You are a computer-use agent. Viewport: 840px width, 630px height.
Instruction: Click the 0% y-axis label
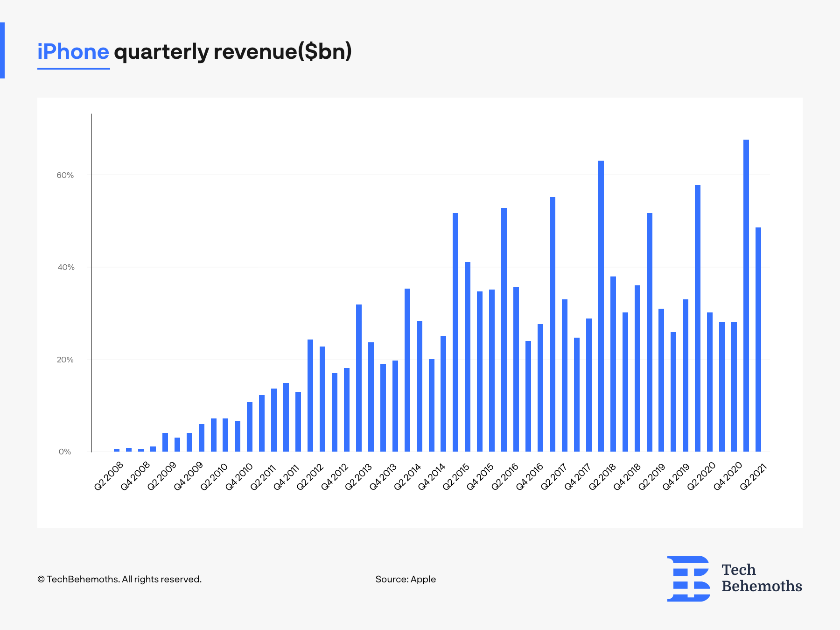click(x=65, y=452)
